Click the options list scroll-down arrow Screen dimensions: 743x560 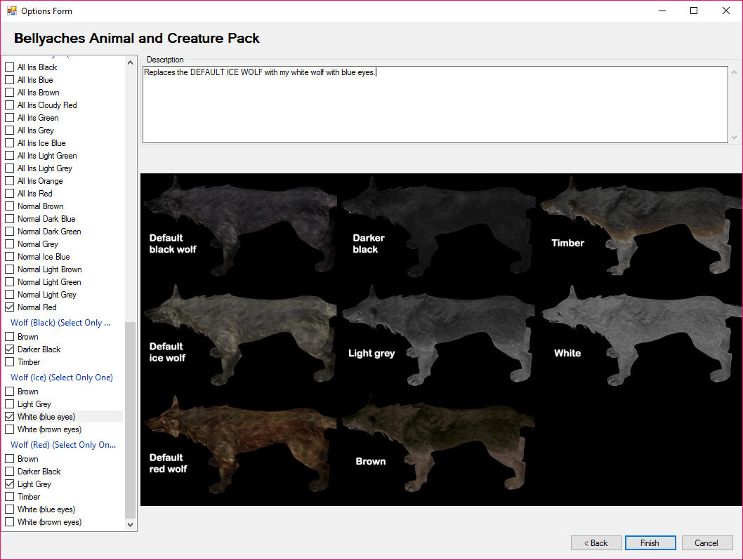coord(131,524)
